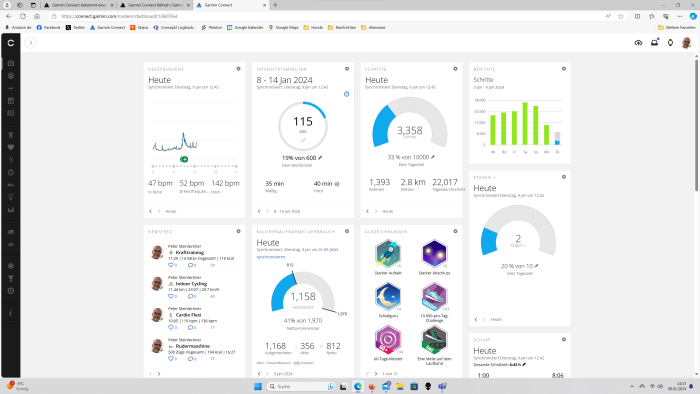Screen dimensions: 700x394
Task: Edit the floors goal of 10 pencil
Action: [537, 266]
